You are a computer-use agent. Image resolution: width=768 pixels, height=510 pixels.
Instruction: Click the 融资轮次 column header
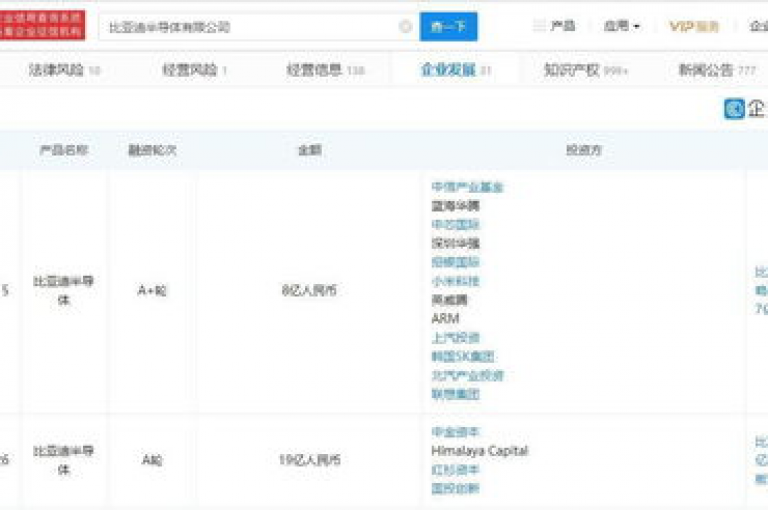(152, 150)
